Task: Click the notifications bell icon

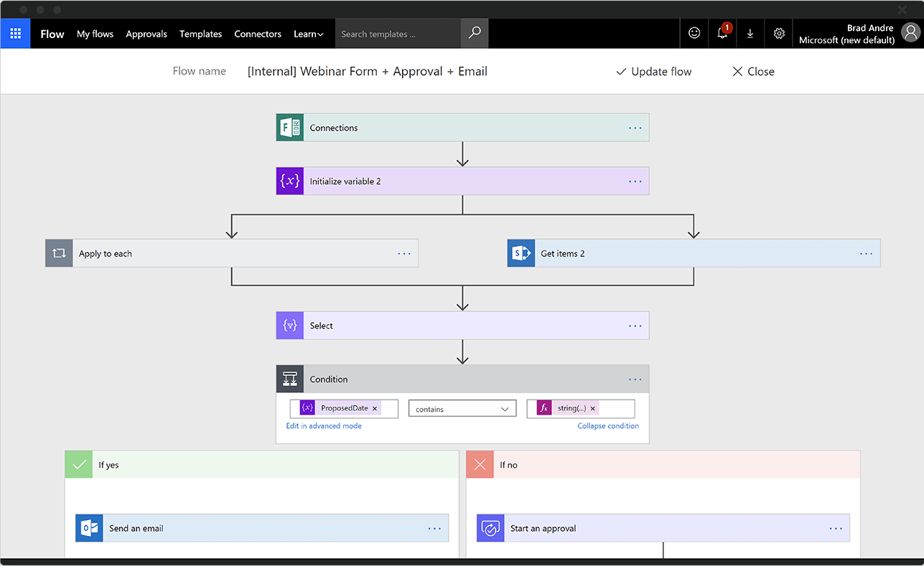Action: (722, 33)
